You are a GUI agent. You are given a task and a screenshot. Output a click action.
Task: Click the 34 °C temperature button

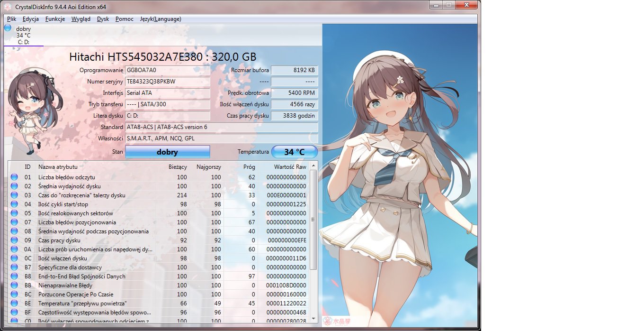294,152
